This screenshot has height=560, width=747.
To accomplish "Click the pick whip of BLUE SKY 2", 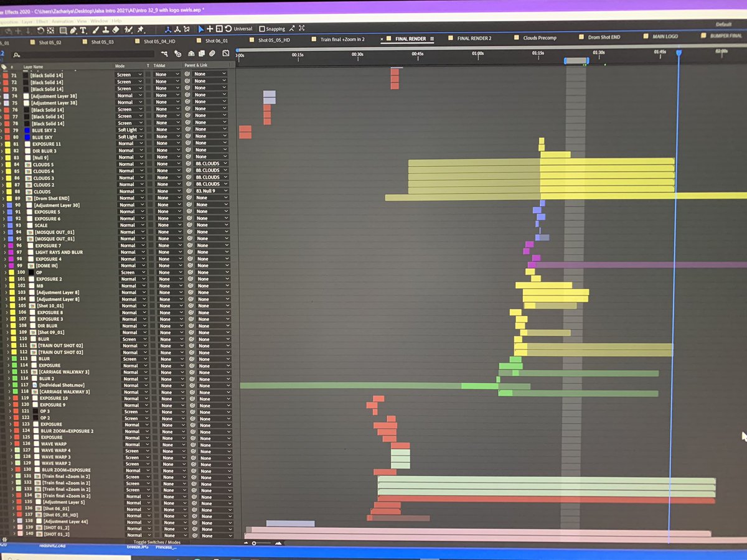I will click(x=187, y=130).
